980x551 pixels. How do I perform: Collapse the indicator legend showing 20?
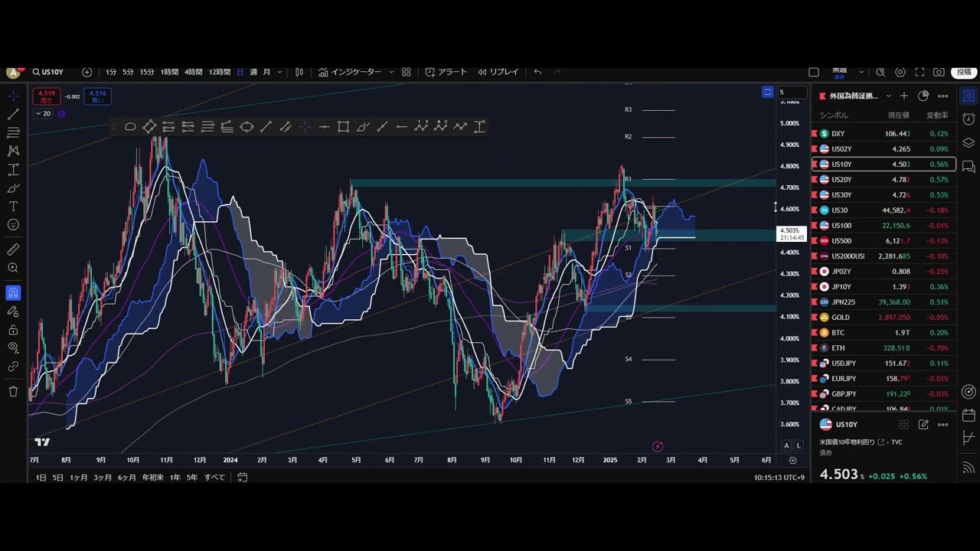click(x=38, y=114)
